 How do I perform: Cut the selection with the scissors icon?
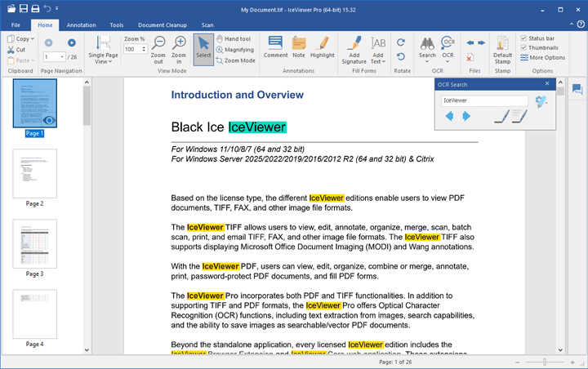[x=16, y=50]
